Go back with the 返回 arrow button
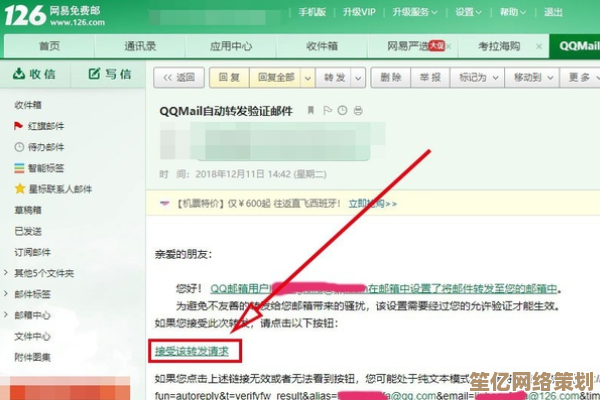Viewport: 600px width, 400px height. (x=175, y=77)
